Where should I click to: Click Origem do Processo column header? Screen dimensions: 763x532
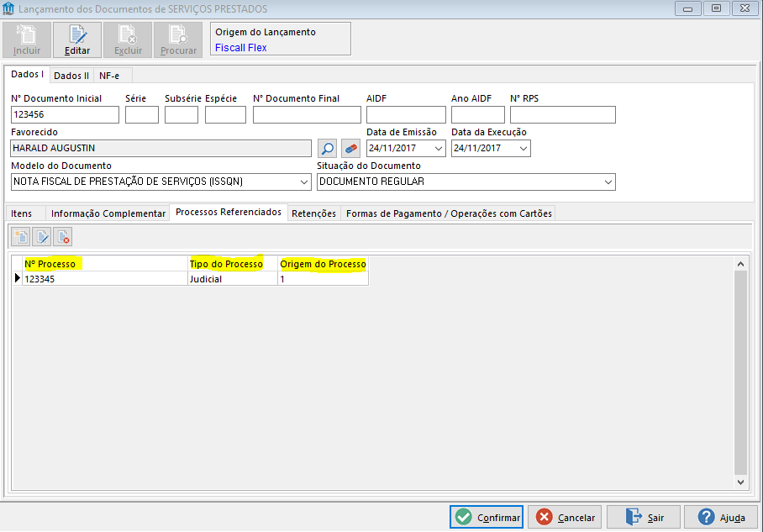324,264
